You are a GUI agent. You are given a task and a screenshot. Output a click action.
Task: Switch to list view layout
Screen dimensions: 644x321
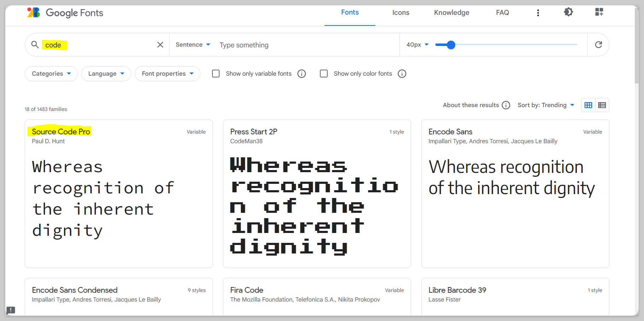coord(602,105)
